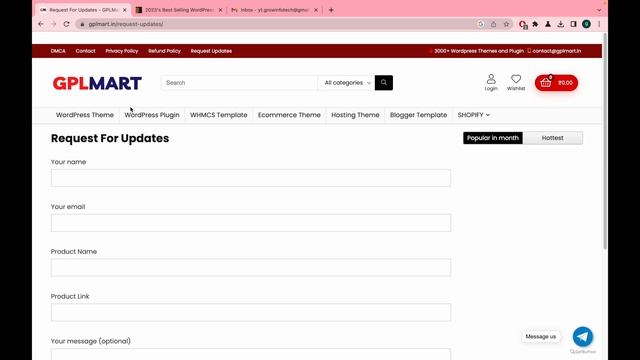Open the Contact link in top bar
The height and width of the screenshot is (360, 640).
point(85,51)
